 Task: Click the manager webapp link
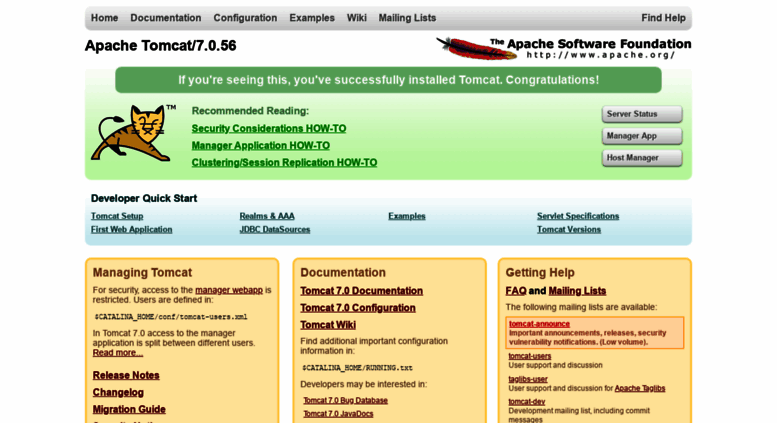point(229,290)
